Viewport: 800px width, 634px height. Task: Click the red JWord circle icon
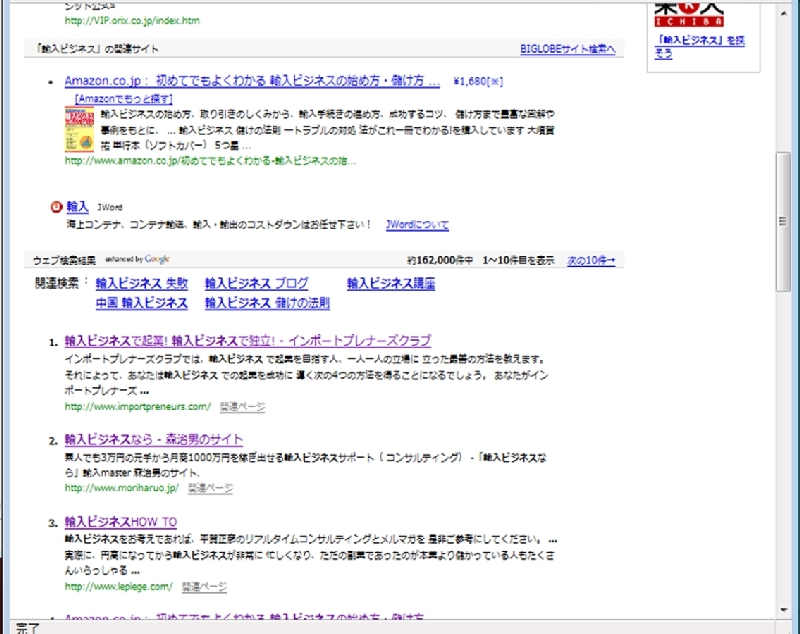[56, 207]
